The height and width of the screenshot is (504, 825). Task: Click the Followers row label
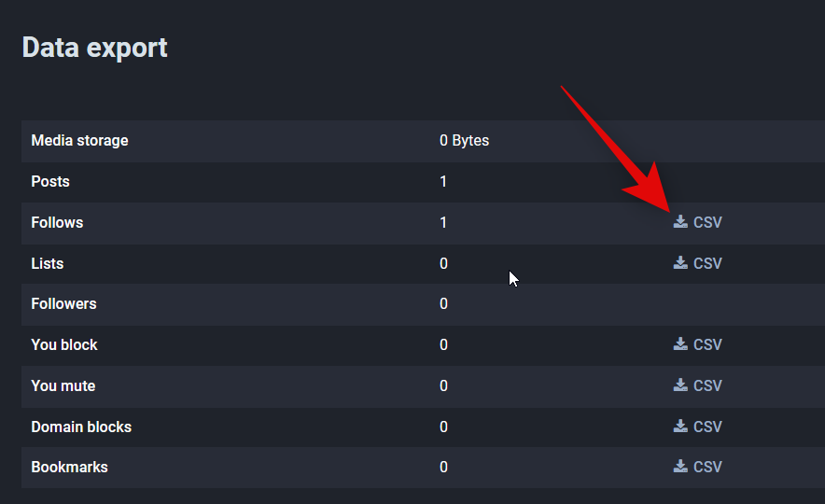[x=63, y=303]
